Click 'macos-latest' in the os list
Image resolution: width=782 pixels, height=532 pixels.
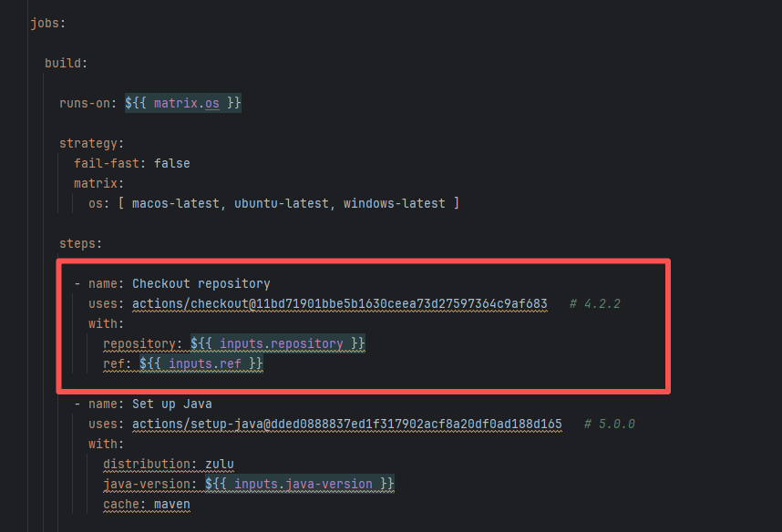click(175, 203)
